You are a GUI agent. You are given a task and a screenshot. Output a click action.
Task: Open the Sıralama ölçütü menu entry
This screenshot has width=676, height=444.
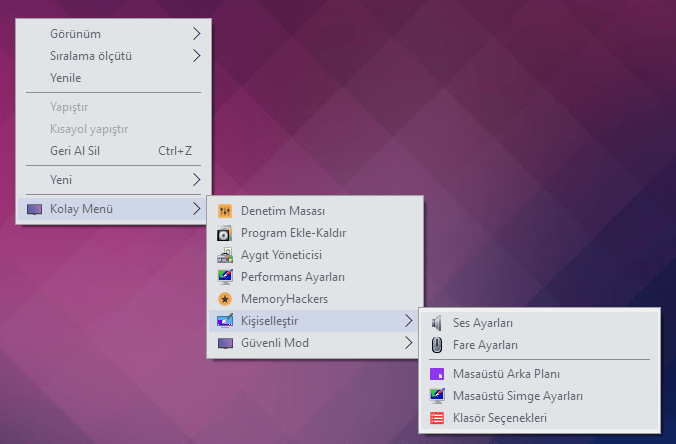point(113,56)
